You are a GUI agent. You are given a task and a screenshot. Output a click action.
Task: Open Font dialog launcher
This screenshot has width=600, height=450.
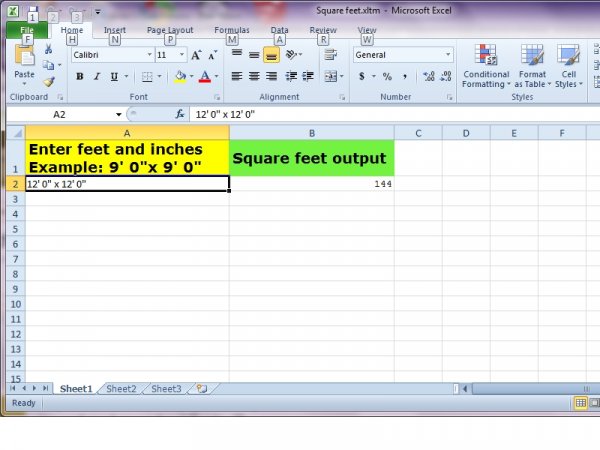point(217,97)
